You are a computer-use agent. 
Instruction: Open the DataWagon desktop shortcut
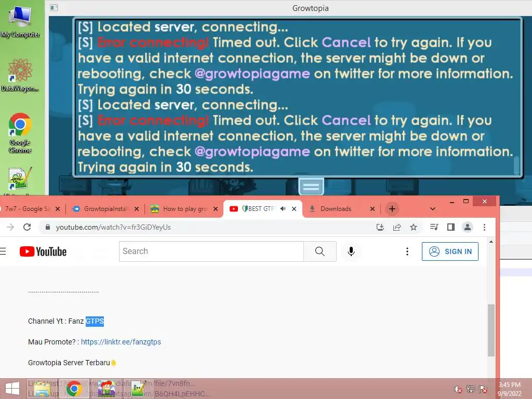pos(20,75)
